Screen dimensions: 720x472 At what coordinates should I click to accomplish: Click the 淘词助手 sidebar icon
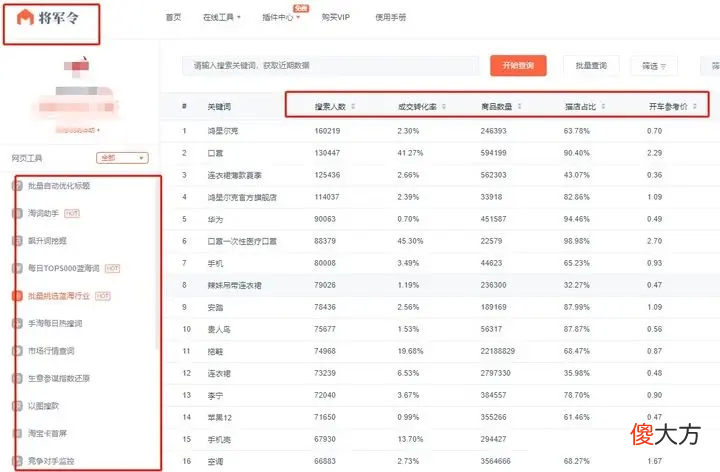click(17, 214)
